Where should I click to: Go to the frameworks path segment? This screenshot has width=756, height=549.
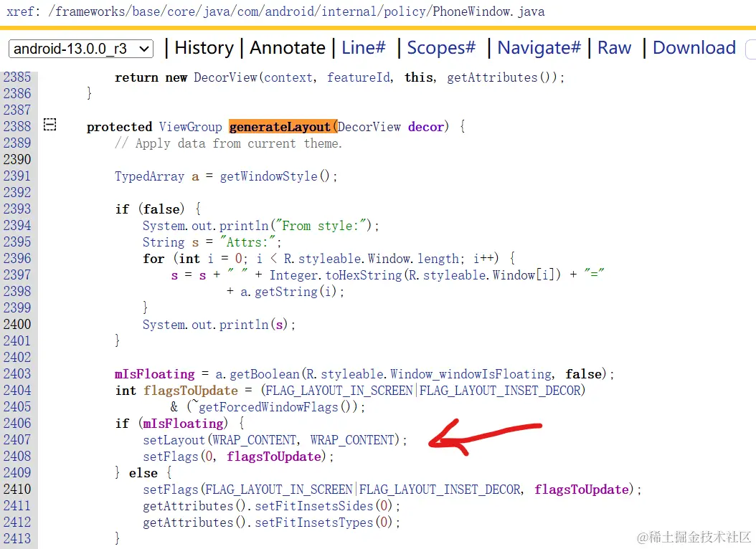tap(90, 11)
